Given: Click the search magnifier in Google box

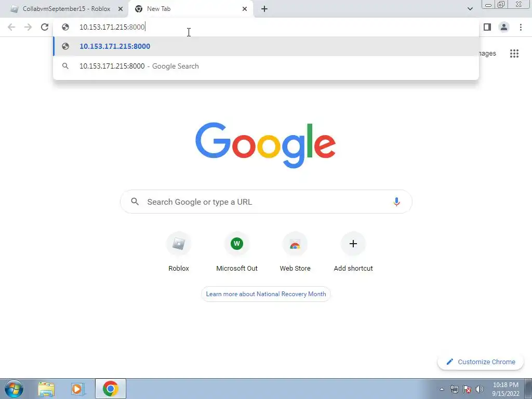Looking at the screenshot, I should point(135,202).
